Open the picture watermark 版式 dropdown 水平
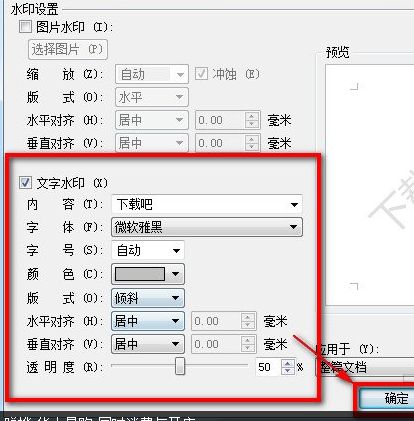Viewport: 414px width, 421px height. coord(152,97)
